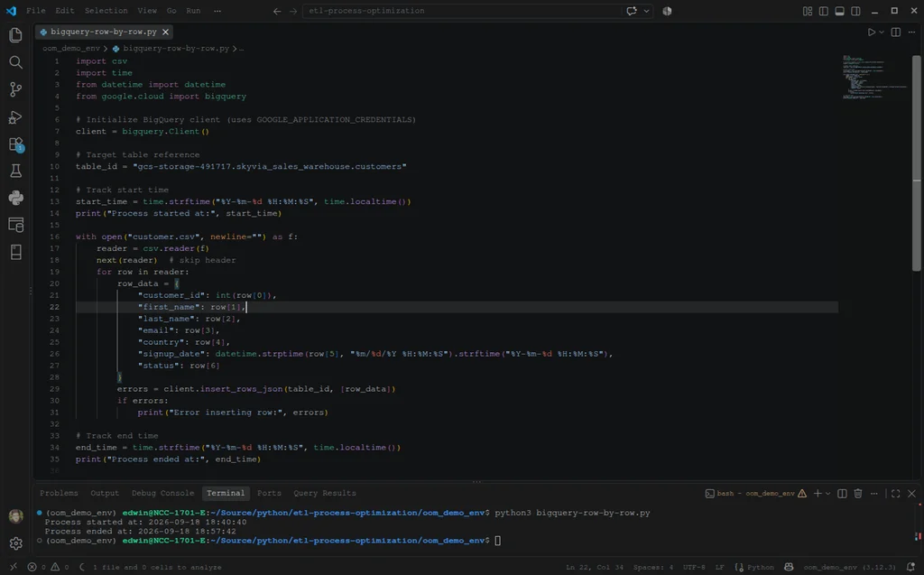Viewport: 924px width, 575px height.
Task: Open the overflow menu ellipsis in menu bar
Action: [x=217, y=11]
